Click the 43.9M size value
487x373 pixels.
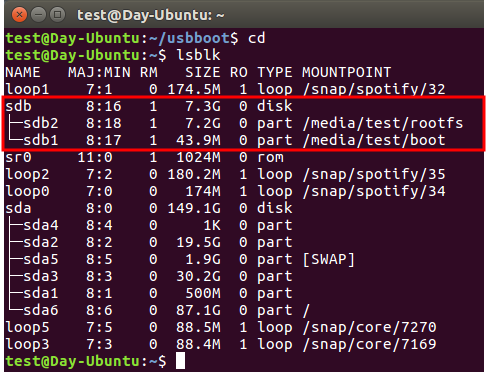(198, 140)
